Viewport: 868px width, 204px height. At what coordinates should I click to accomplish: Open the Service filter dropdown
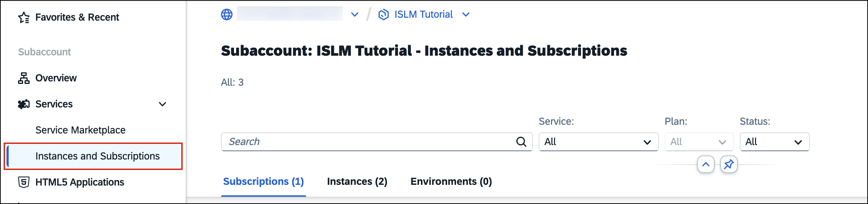(599, 142)
